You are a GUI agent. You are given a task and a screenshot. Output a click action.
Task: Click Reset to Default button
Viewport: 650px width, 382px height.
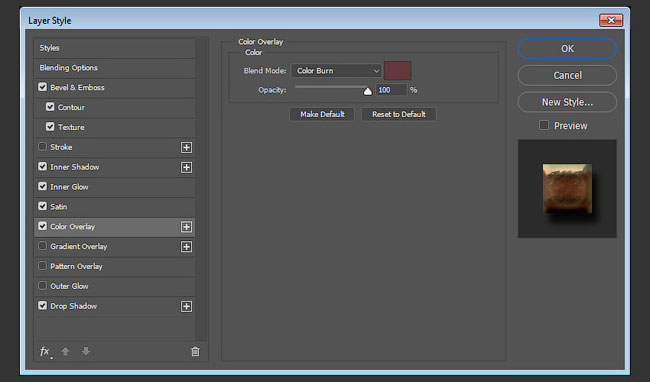click(399, 114)
